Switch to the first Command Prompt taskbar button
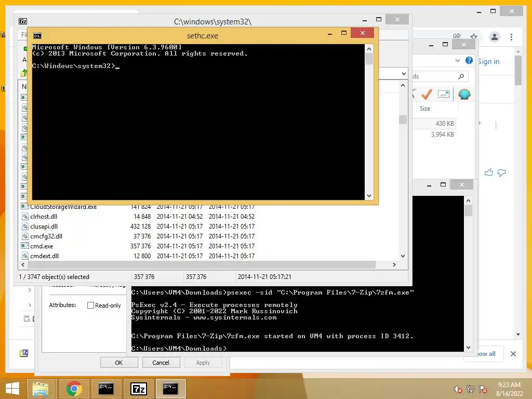This screenshot has height=399, width=532. (x=106, y=389)
